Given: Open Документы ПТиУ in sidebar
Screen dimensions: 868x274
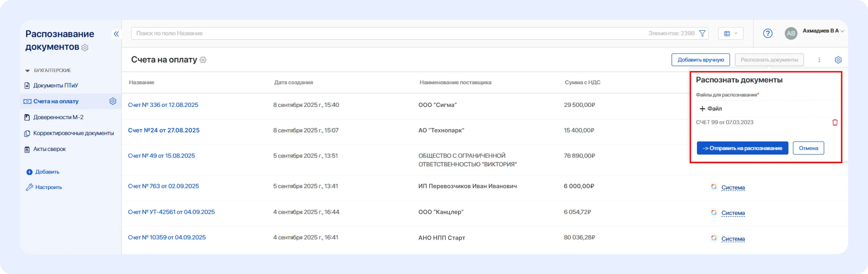Looking at the screenshot, I should pos(55,85).
